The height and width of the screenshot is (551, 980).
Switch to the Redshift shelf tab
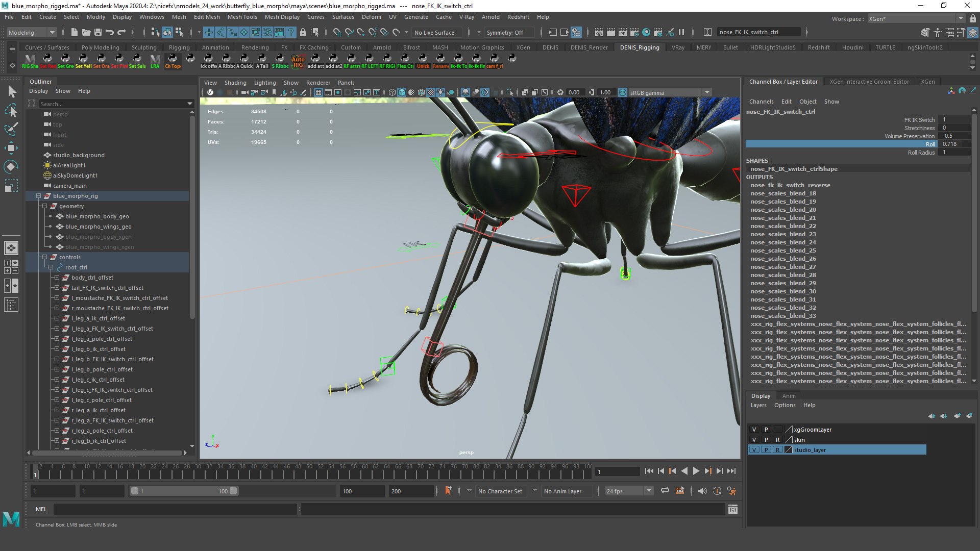819,47
